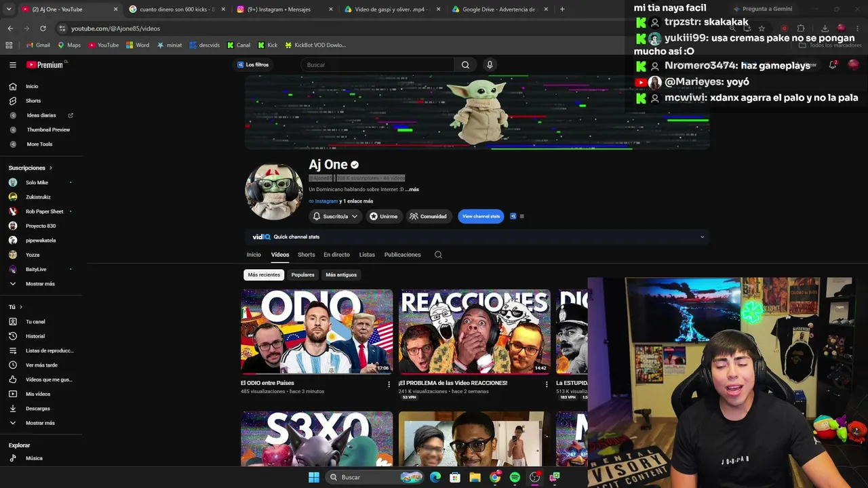
Task: Switch to the channel Inicio tab
Action: 254,255
